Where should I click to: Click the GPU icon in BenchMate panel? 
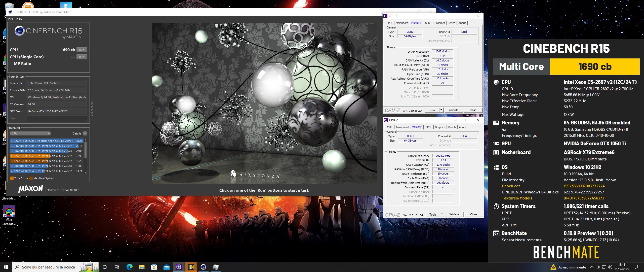(496, 144)
